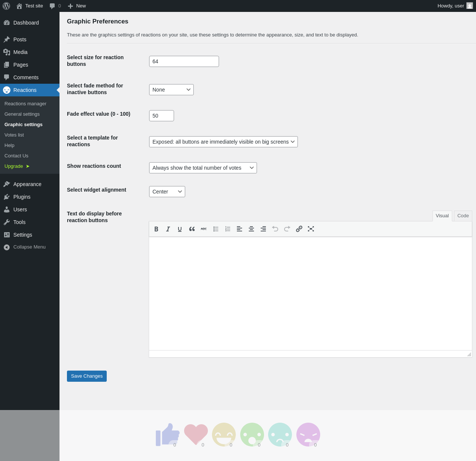Click the user avatar in the admin bar
476x461 pixels.
(x=470, y=6)
